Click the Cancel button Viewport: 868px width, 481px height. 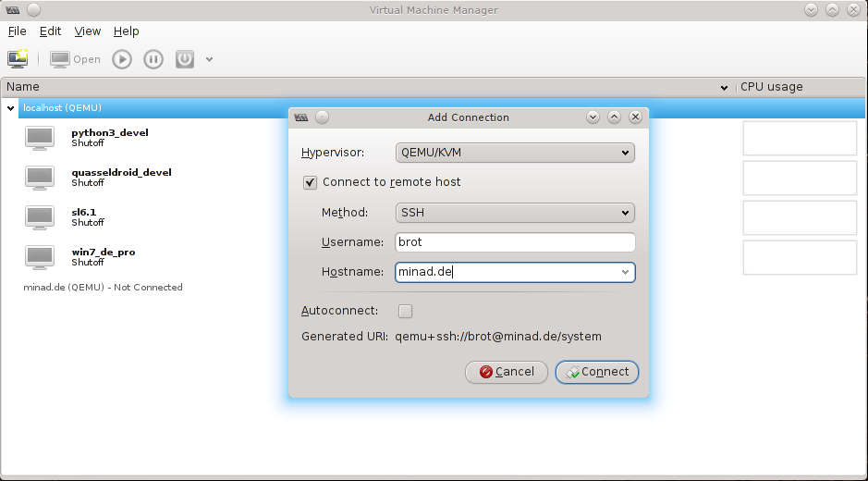click(507, 372)
